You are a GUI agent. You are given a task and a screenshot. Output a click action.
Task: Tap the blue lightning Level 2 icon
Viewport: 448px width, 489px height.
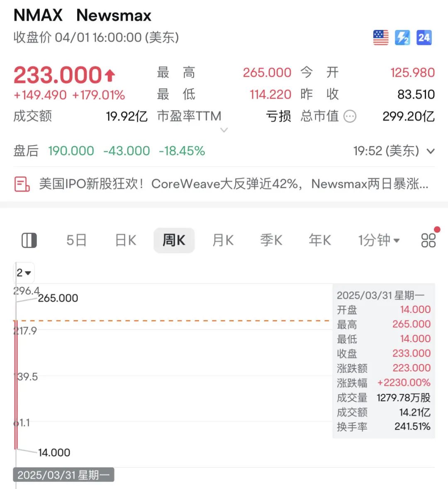coord(402,38)
